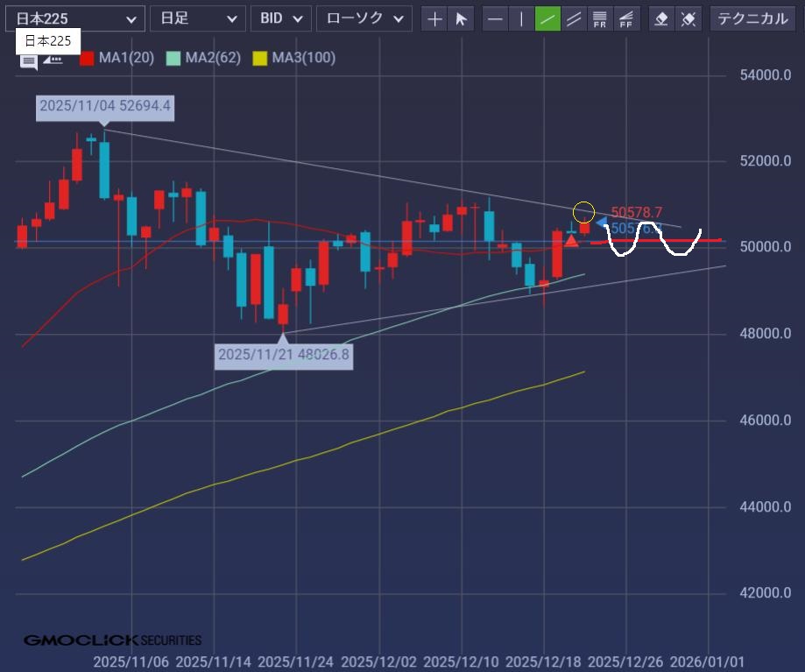Click the red MA1(20) color swatch
The image size is (805, 672).
click(x=87, y=58)
